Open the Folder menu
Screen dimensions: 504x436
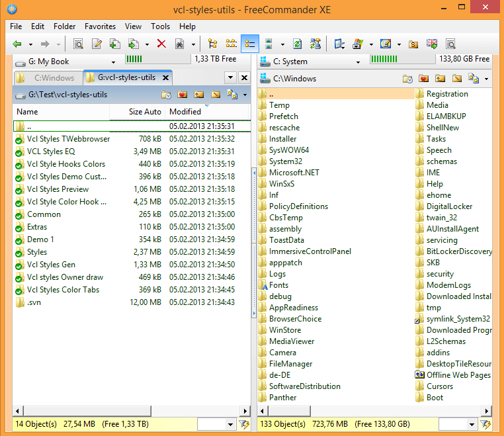click(64, 26)
